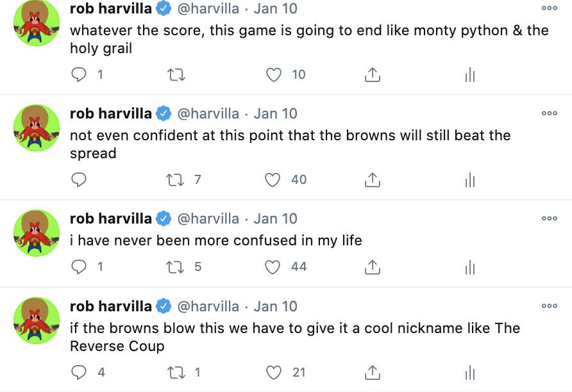Screen dimensions: 572x392
Task: Reply to the 'beat the spread' tweet
Action: (x=79, y=180)
